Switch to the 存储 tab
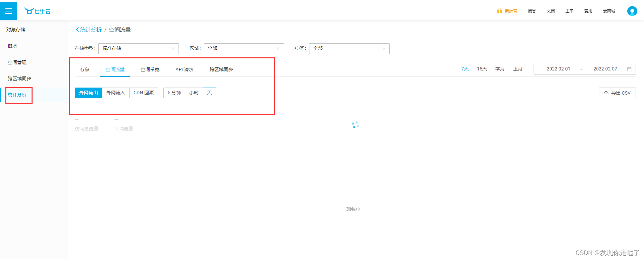 (85, 69)
